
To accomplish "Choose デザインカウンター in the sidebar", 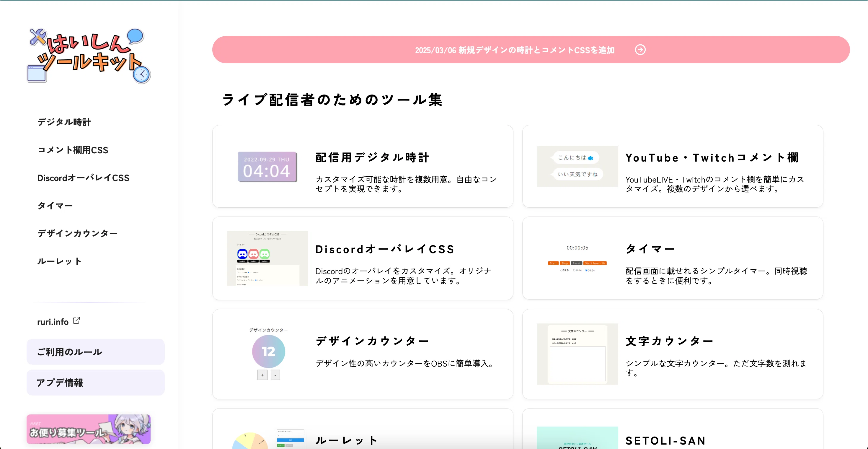I will coord(77,233).
